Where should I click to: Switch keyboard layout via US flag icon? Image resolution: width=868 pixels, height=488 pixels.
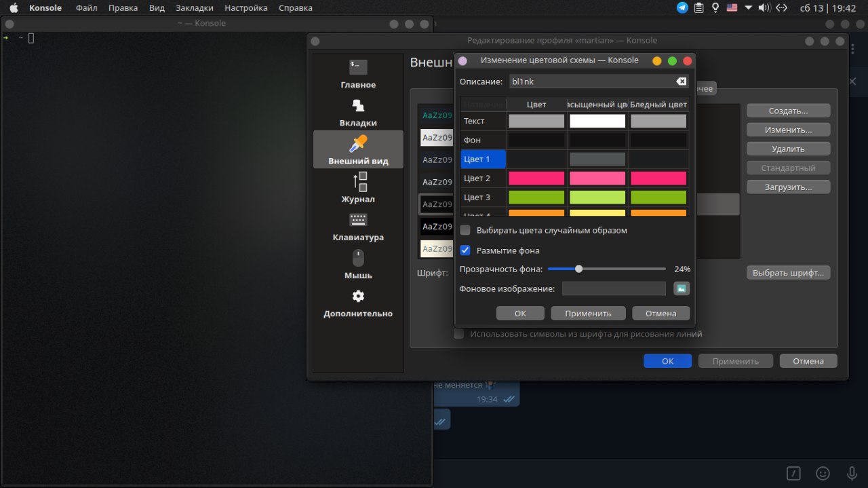coord(732,8)
